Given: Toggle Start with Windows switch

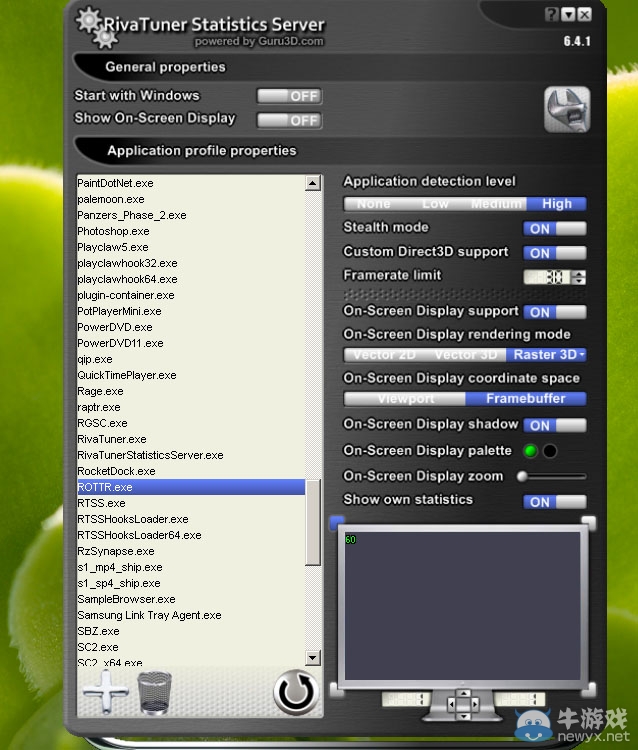Looking at the screenshot, I should [289, 96].
